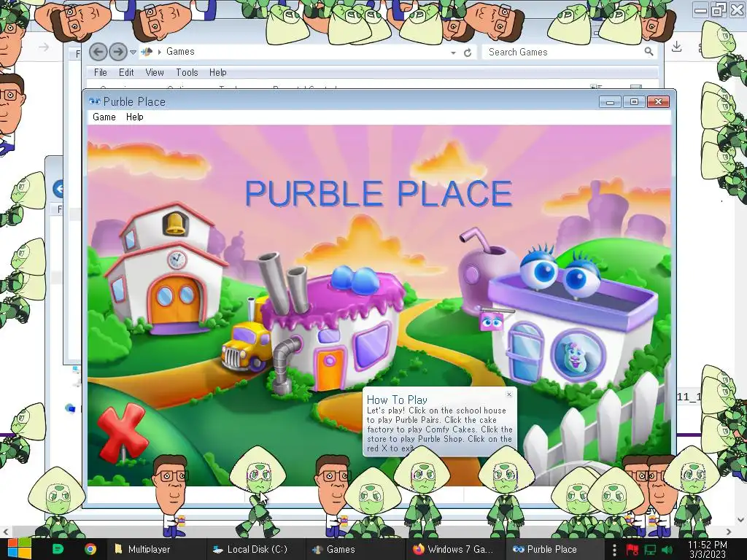Switch to Local Disk (C:) taskbar item
This screenshot has width=747, height=560.
click(255, 549)
